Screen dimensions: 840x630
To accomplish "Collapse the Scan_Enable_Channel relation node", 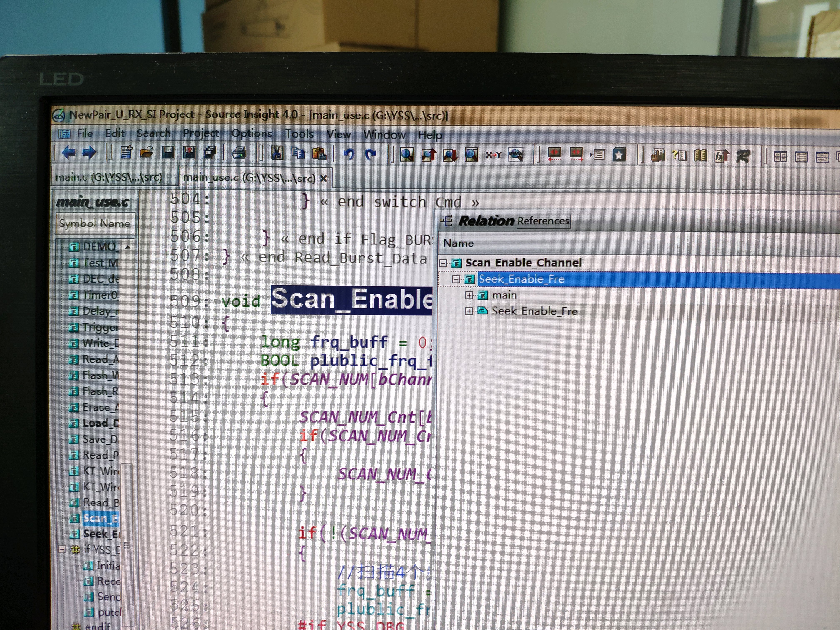I will [443, 263].
